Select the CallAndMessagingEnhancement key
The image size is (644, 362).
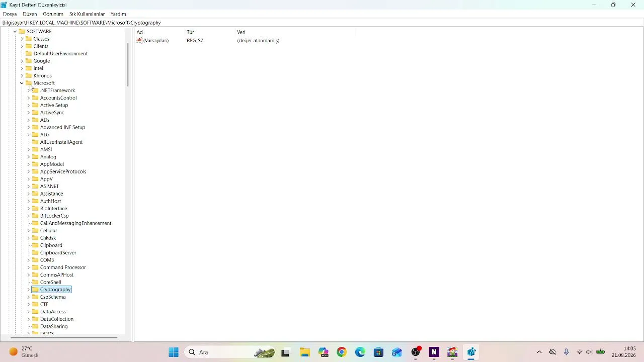tap(75, 223)
